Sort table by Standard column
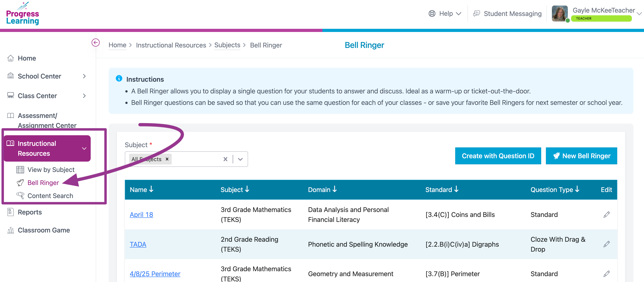Image resolution: width=644 pixels, height=282 pixels. pos(442,190)
